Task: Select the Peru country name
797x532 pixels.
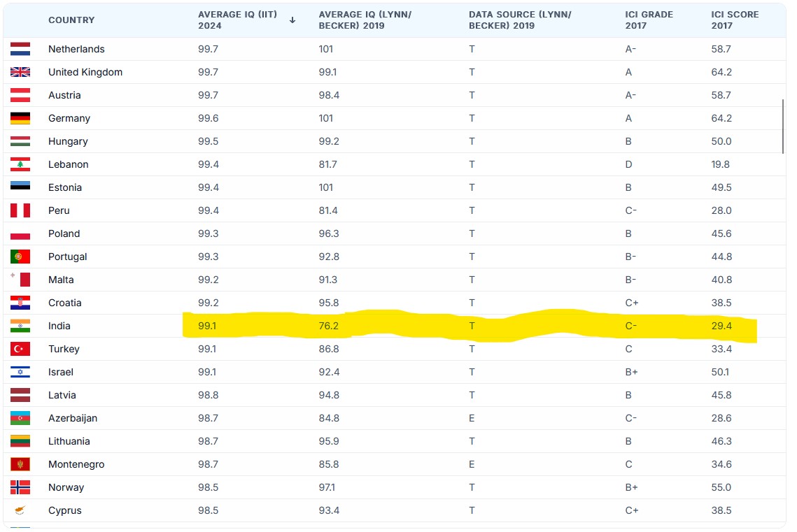Action: pos(59,210)
